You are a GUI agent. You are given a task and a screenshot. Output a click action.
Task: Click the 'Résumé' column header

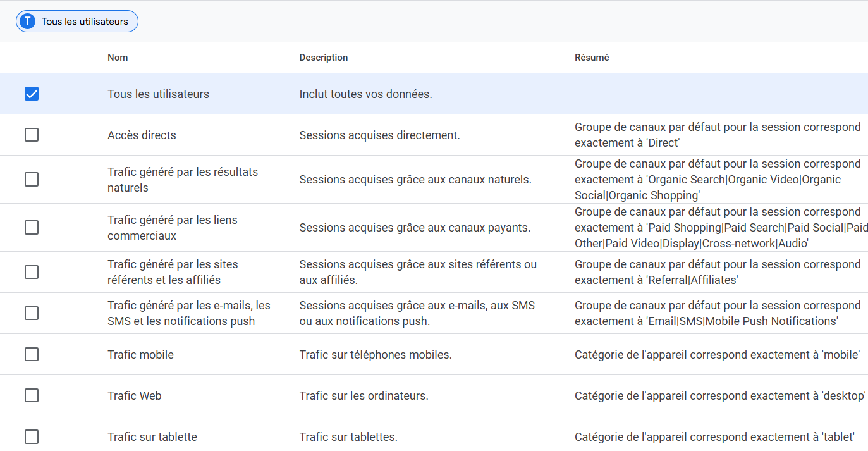(x=591, y=58)
